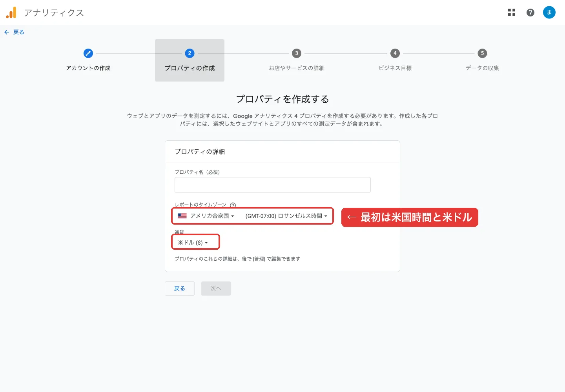Viewport: 565px width, 392px height.
Task: Click the back arrow labeled 戻る at top
Action: click(x=14, y=32)
